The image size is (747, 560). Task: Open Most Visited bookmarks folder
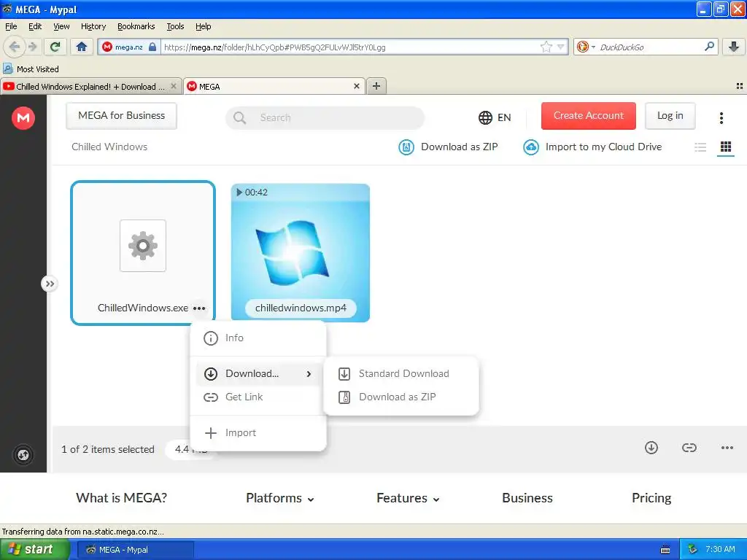31,69
